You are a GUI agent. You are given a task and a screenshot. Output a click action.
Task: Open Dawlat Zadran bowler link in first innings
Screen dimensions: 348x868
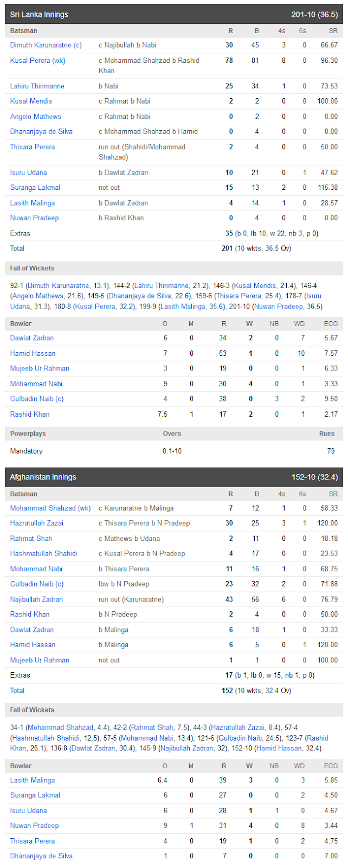pyautogui.click(x=32, y=338)
